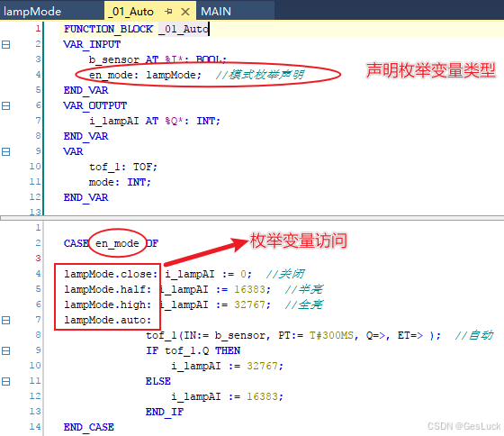Screen dimensions: 504x436
Task: Switch to the lampMode tab
Action: pos(32,12)
